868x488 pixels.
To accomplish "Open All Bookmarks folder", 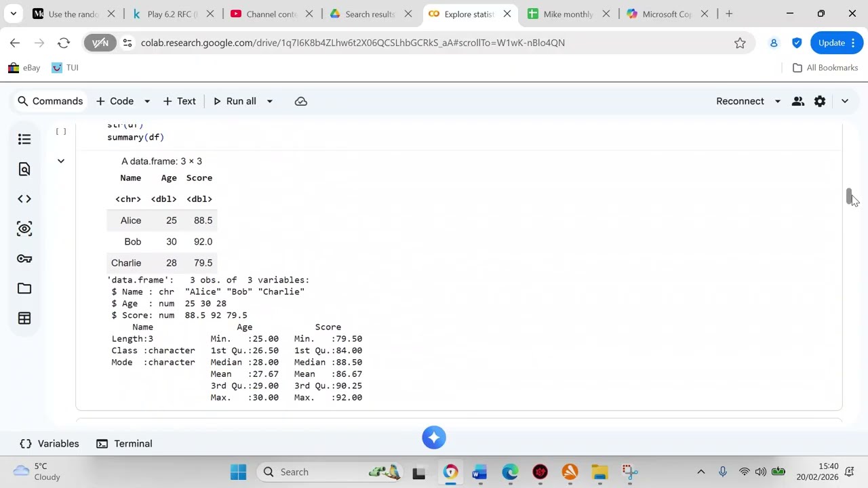I will 825,68.
